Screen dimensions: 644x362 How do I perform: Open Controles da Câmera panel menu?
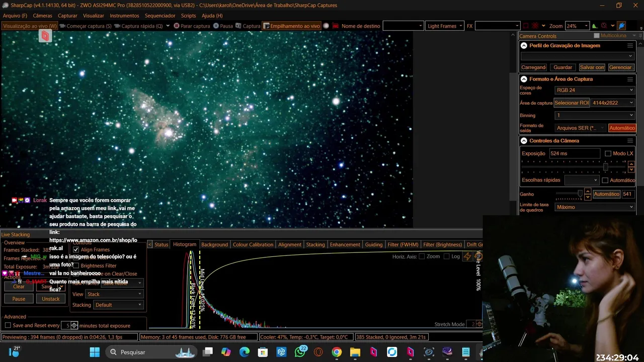[630, 141]
